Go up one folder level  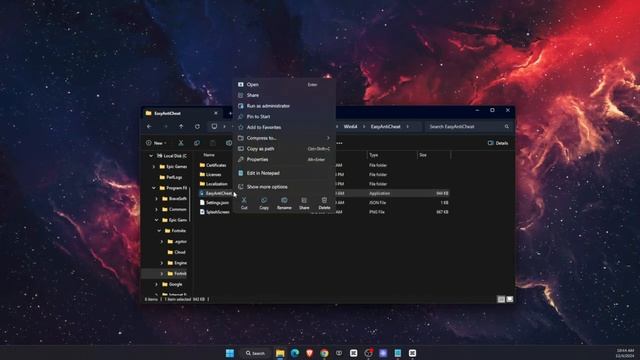[x=181, y=127]
